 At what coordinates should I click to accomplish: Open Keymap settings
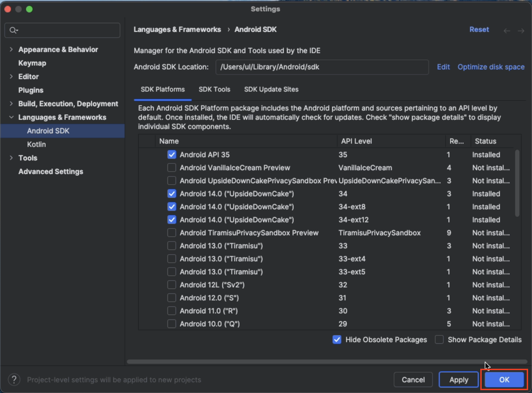(32, 63)
